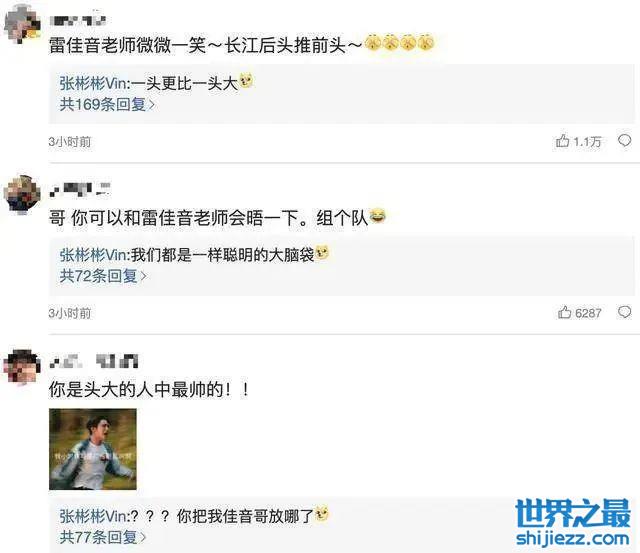
Task: Open third commenter's avatar
Action: pos(22,366)
